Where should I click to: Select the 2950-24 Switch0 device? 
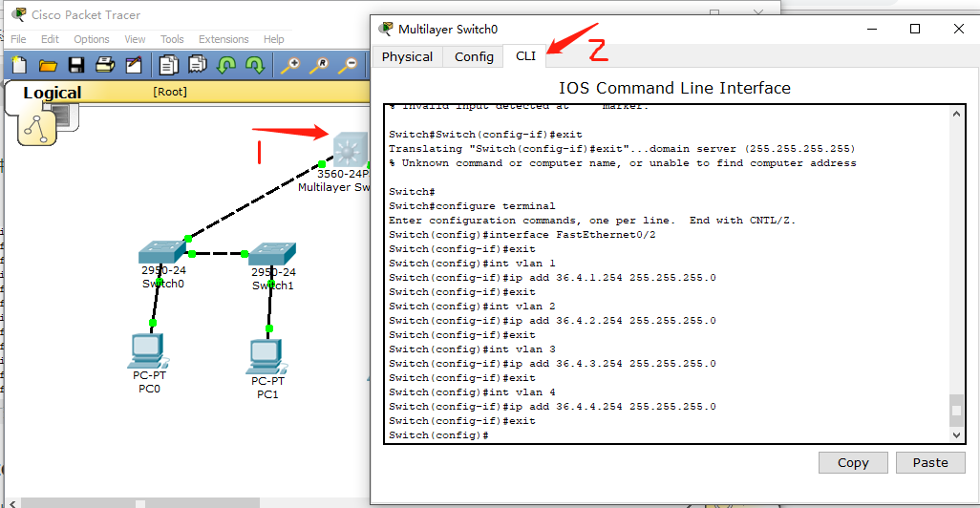pyautogui.click(x=161, y=252)
